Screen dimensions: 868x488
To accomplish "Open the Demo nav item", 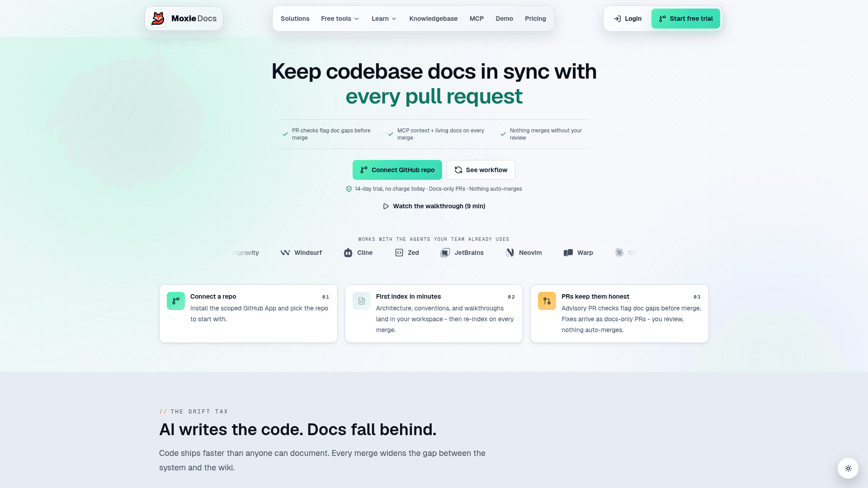I will [504, 19].
